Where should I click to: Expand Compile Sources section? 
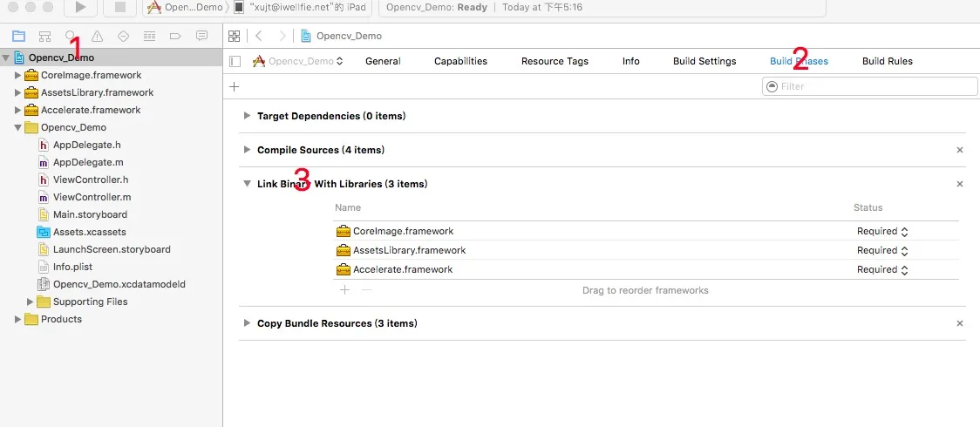[247, 150]
